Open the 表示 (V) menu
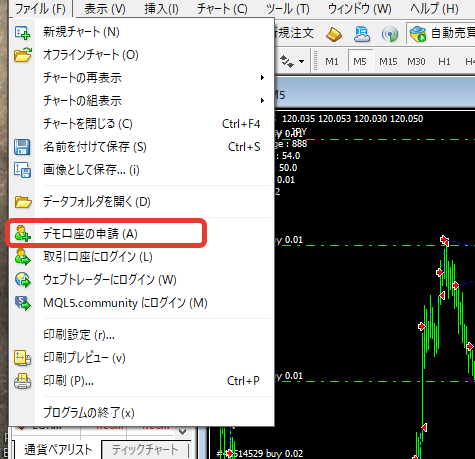This screenshot has height=459, width=475. [x=105, y=9]
